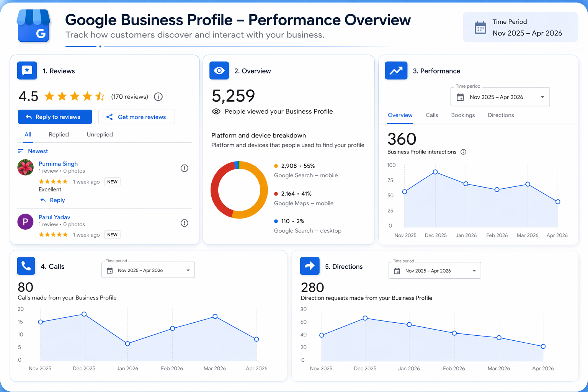Viewport: 588px width, 392px height.
Task: Click the info icon next to 170 reviews
Action: 158,97
